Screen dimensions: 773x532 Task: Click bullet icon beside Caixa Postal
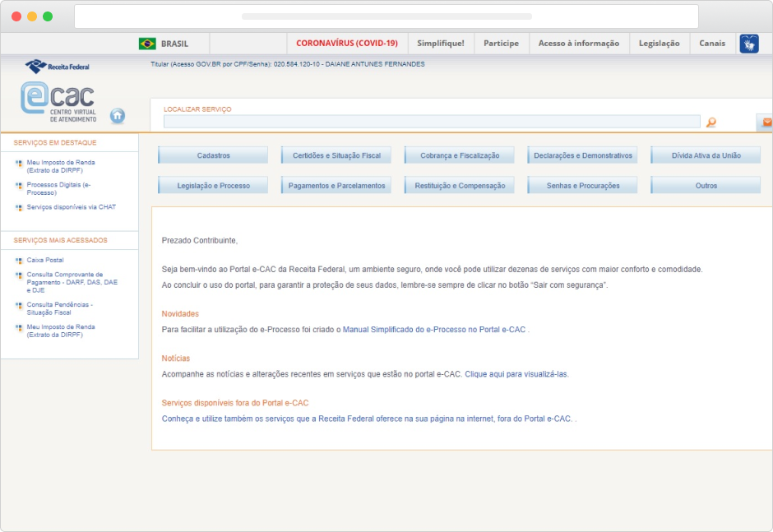click(x=19, y=261)
